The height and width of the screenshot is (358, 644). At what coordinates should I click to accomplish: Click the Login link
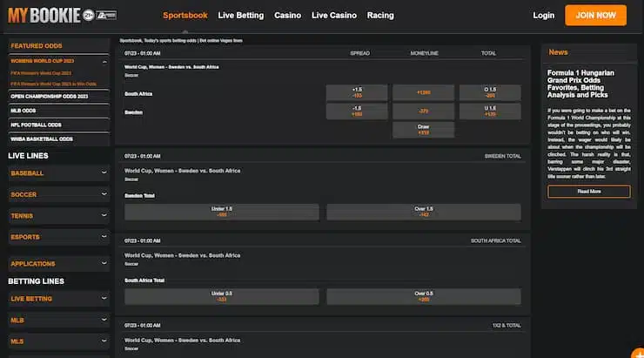[543, 15]
